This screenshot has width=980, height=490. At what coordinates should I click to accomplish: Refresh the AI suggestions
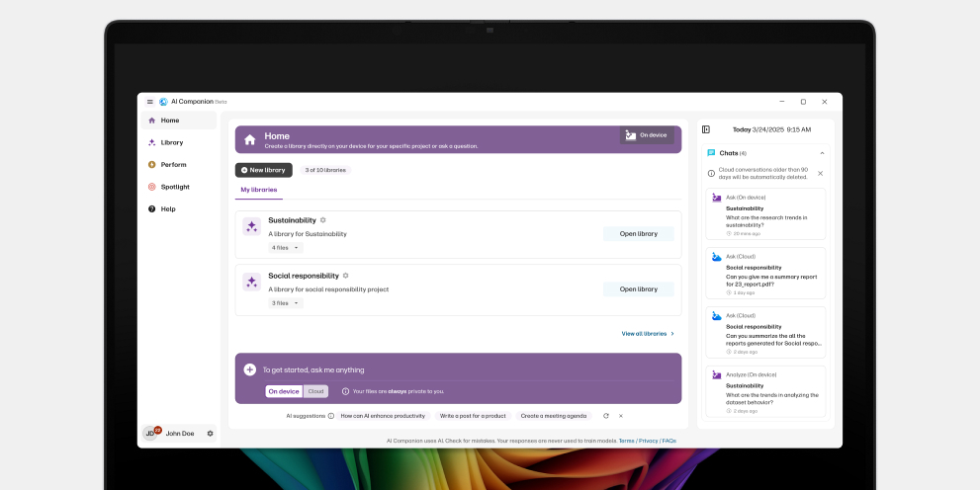(605, 416)
